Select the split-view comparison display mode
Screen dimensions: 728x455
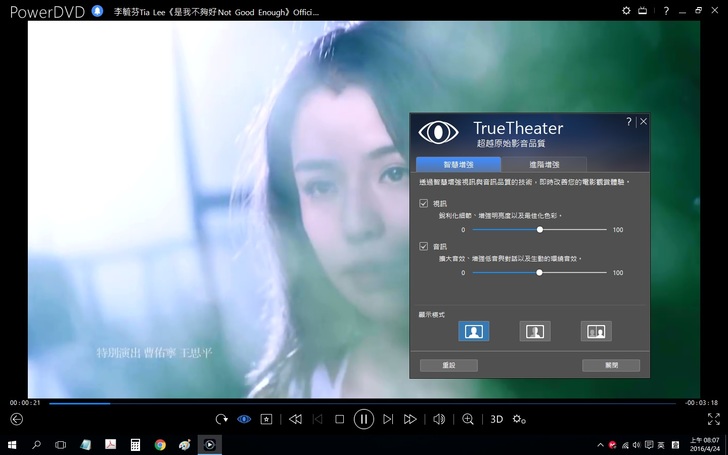coord(535,331)
